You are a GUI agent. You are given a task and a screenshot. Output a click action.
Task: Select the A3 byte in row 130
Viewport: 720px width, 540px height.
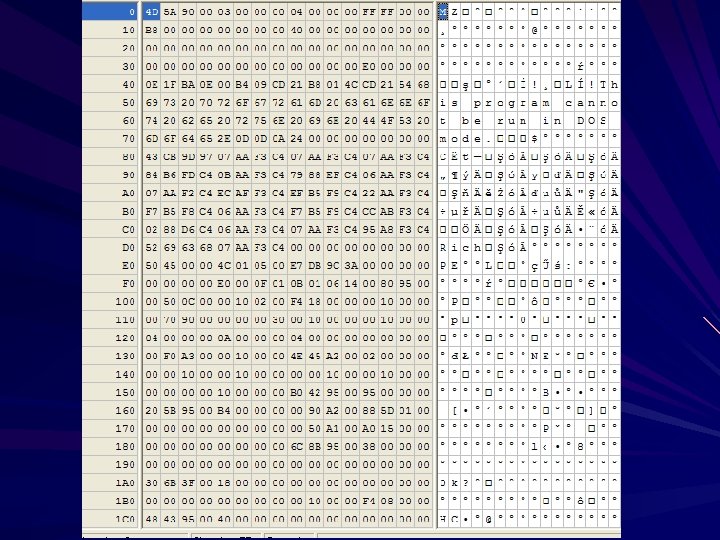point(188,356)
